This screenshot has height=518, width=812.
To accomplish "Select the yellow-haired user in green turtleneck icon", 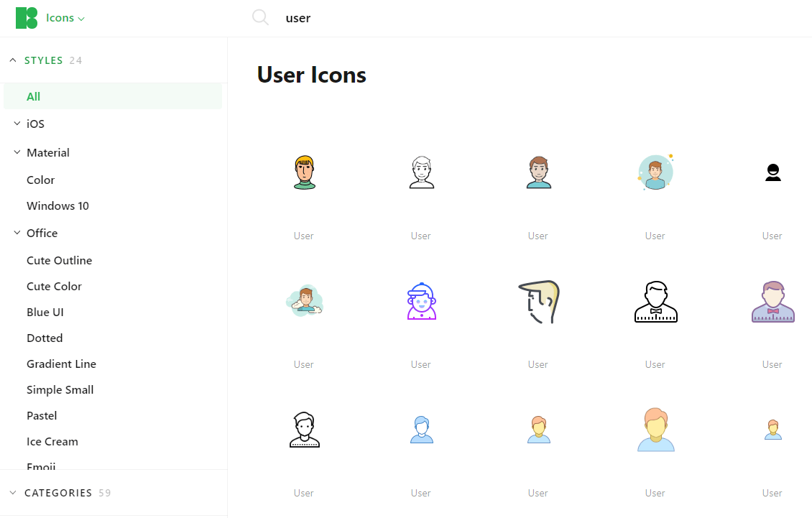I will point(305,172).
